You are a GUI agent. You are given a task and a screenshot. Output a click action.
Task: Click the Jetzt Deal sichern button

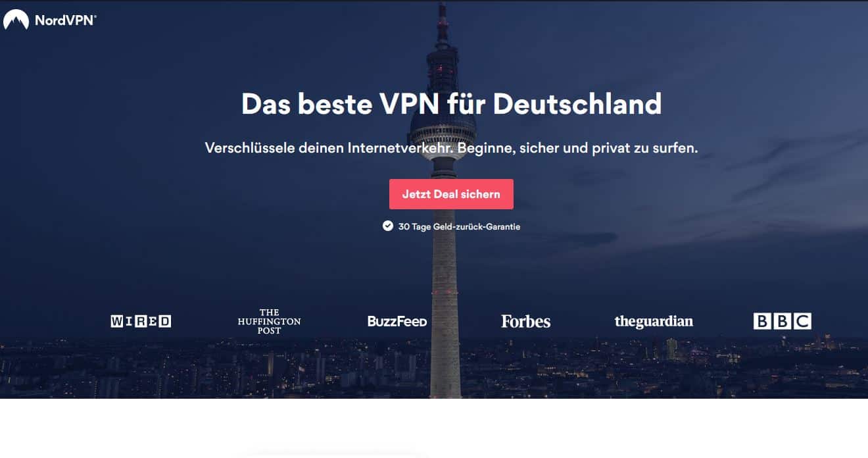(451, 194)
